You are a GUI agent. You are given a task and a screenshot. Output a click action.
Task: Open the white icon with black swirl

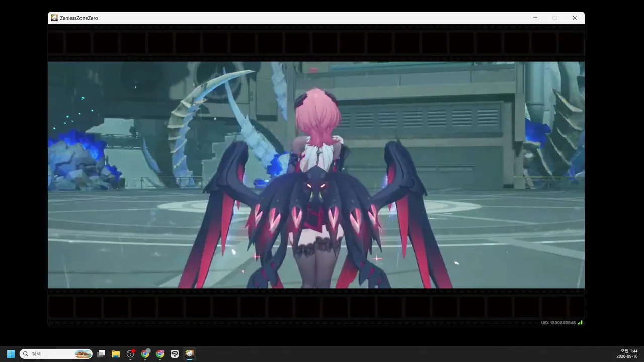click(175, 354)
